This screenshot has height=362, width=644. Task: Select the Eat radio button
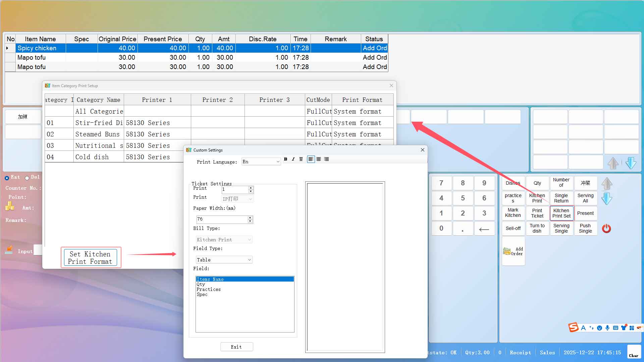pyautogui.click(x=7, y=178)
